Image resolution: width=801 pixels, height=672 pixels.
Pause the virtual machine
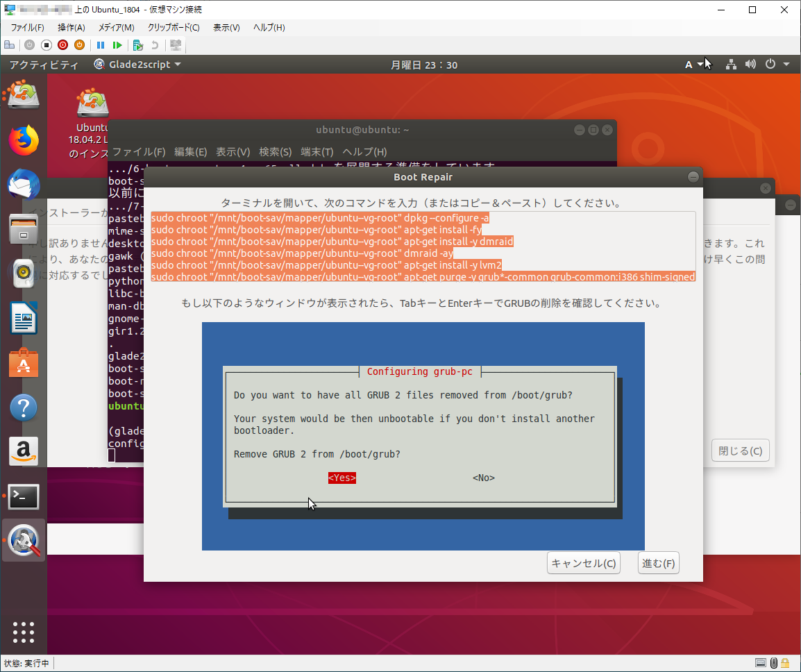101,45
